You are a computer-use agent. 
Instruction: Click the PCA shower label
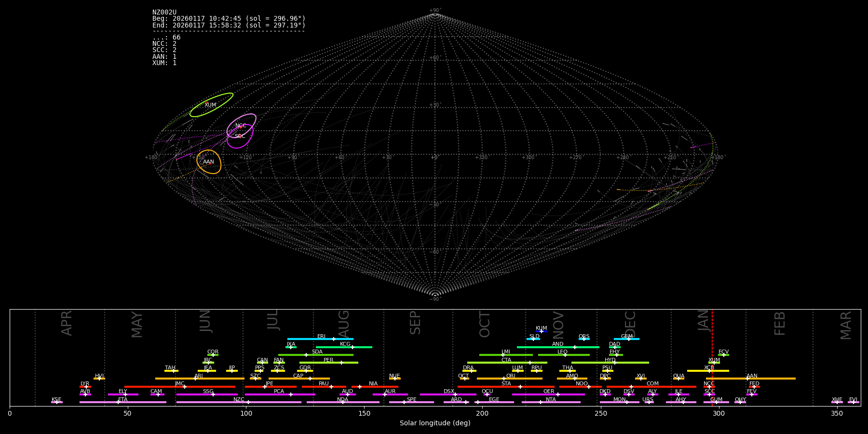279,392
